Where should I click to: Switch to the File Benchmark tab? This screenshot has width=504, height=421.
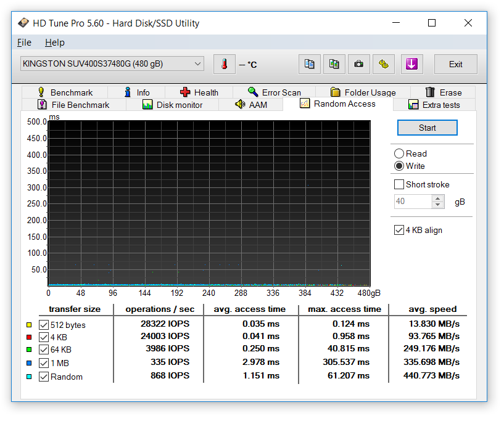73,105
